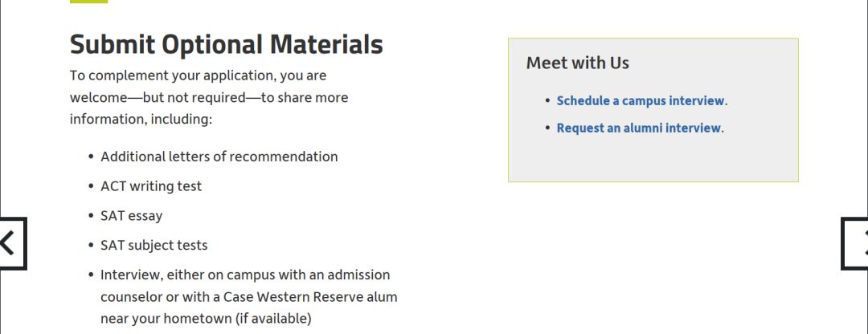Click the Interview, either on campus line
Image resolution: width=868 pixels, height=334 pixels.
click(245, 275)
